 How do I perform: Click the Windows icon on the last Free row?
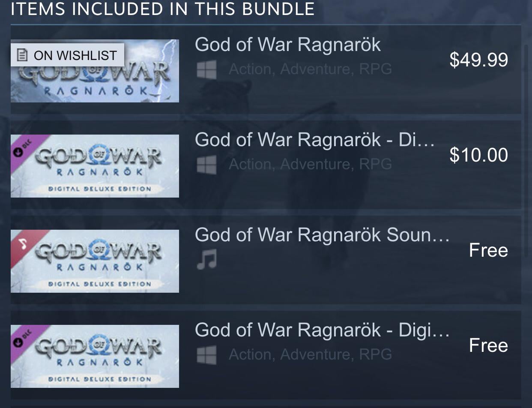click(x=206, y=355)
